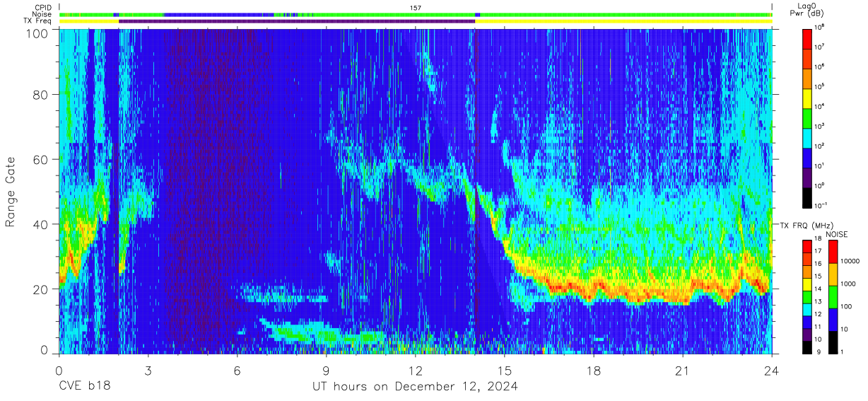Select the green segment of the power colorbar
Image resolution: width=868 pixels, height=401 pixels.
click(807, 117)
